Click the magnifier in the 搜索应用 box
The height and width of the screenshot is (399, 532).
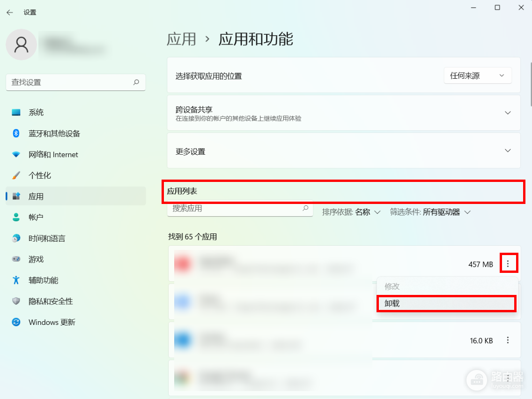tap(305, 208)
